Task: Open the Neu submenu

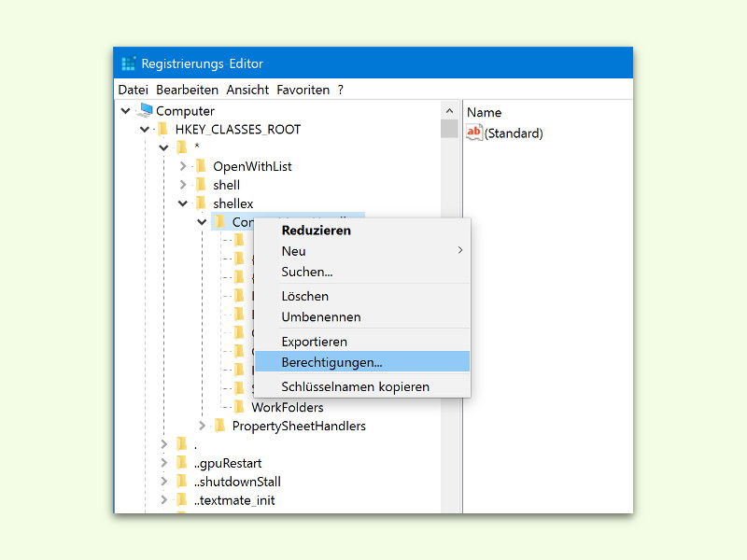Action: (x=362, y=251)
